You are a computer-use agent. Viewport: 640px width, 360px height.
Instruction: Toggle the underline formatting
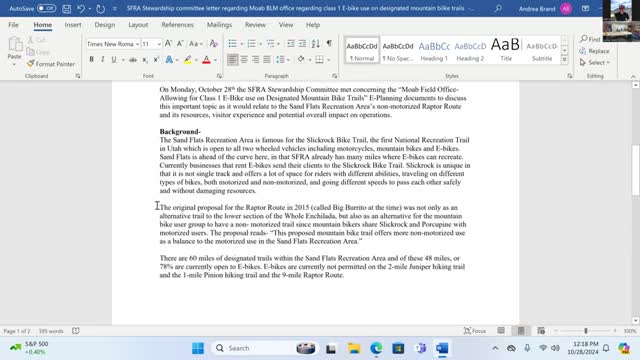[x=114, y=60]
